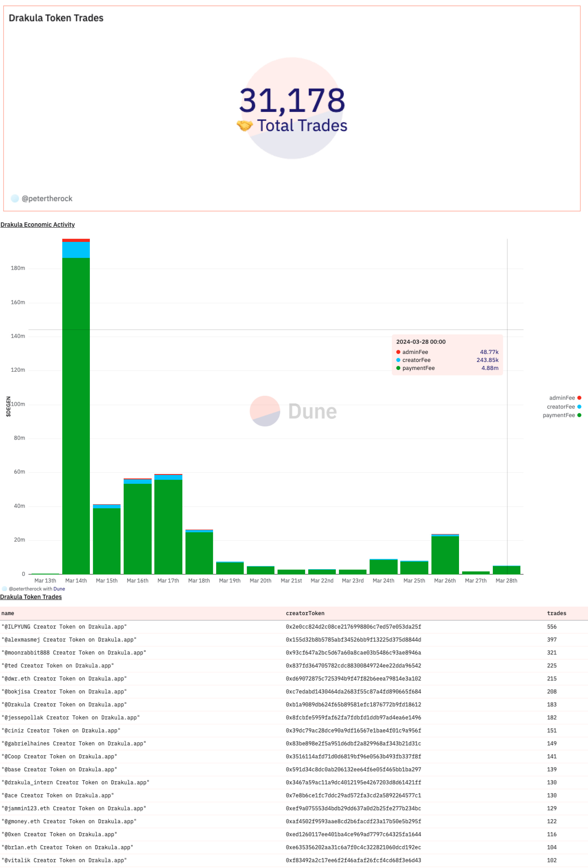The width and height of the screenshot is (588, 868).
Task: Open the Drakula Economic Activity link
Action: click(37, 224)
